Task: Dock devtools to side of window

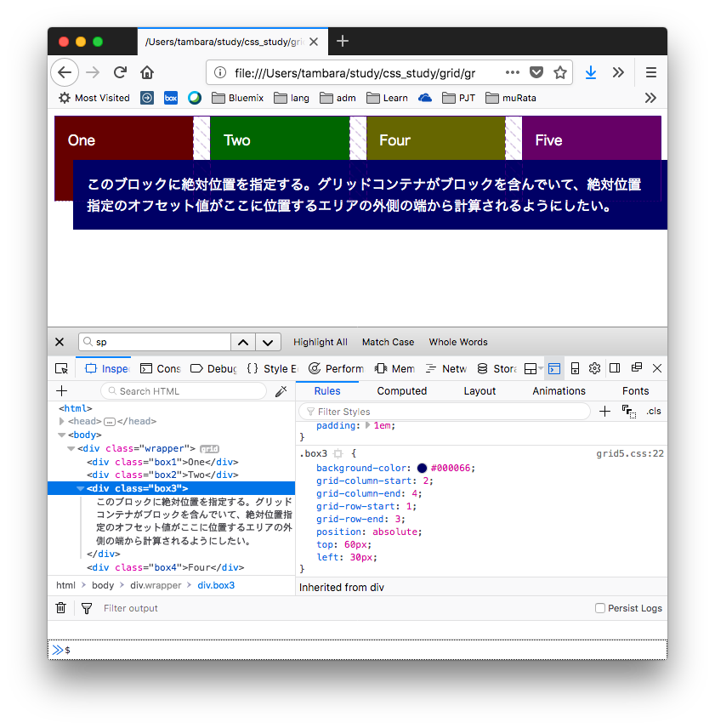Action: (615, 368)
